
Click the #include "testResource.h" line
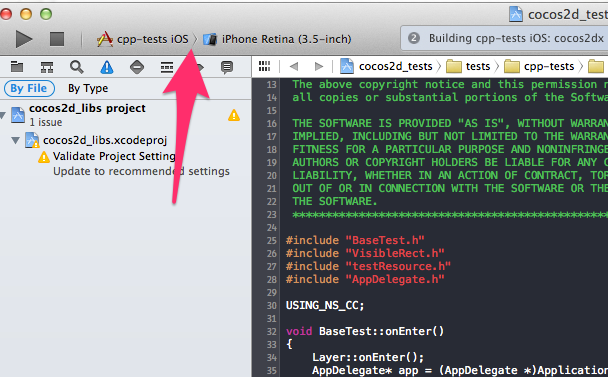coord(368,266)
